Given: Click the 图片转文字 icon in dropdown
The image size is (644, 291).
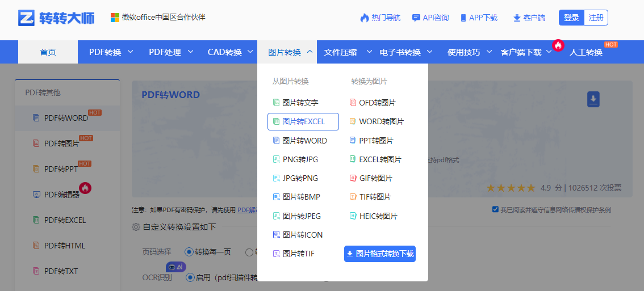Looking at the screenshot, I should [277, 103].
